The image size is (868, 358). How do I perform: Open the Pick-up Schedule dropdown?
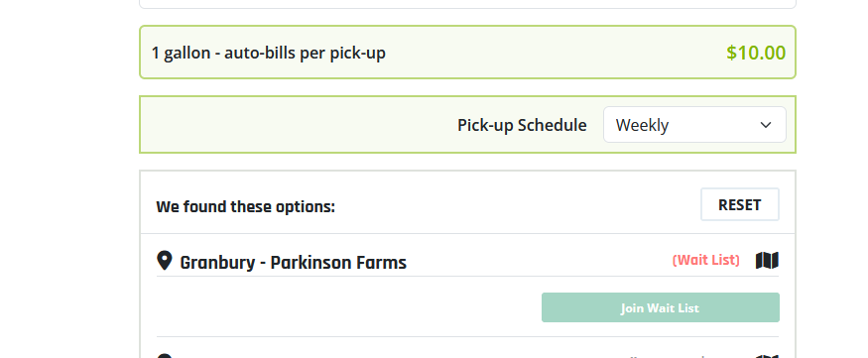point(694,125)
